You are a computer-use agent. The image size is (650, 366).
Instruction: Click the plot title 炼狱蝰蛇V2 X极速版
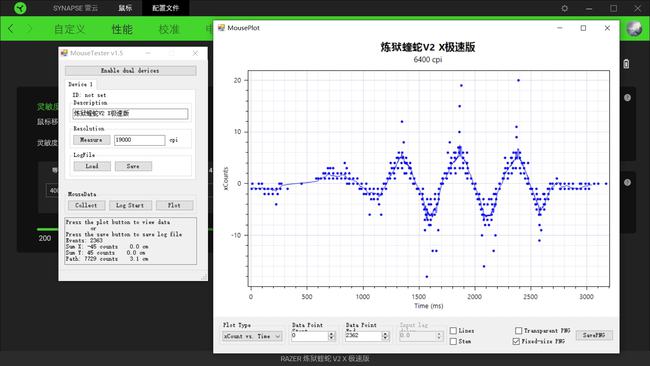pyautogui.click(x=428, y=47)
